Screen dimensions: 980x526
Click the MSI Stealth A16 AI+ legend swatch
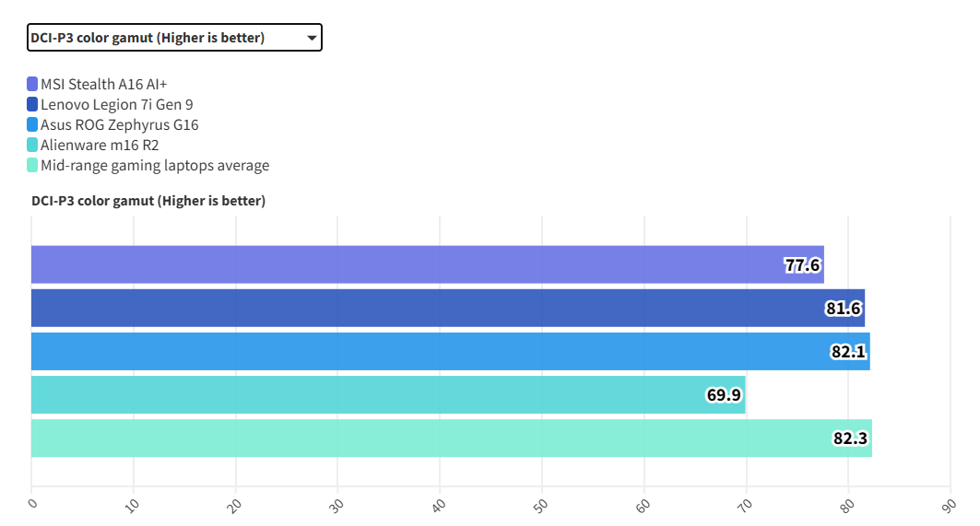pyautogui.click(x=32, y=84)
